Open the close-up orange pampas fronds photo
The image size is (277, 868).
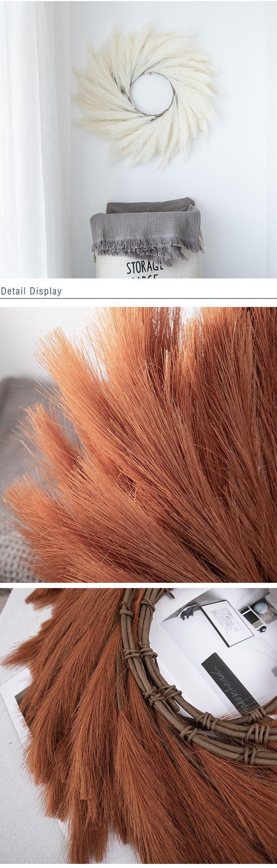(x=138, y=445)
